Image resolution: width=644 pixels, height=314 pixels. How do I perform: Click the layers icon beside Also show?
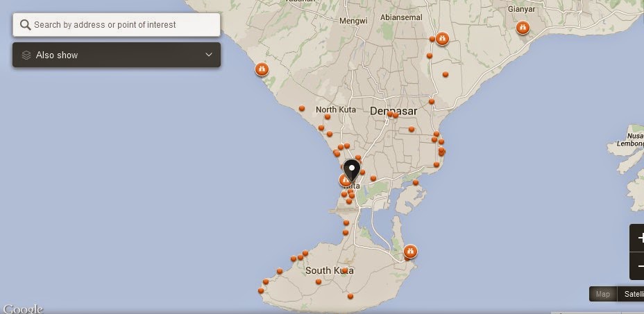tap(26, 55)
